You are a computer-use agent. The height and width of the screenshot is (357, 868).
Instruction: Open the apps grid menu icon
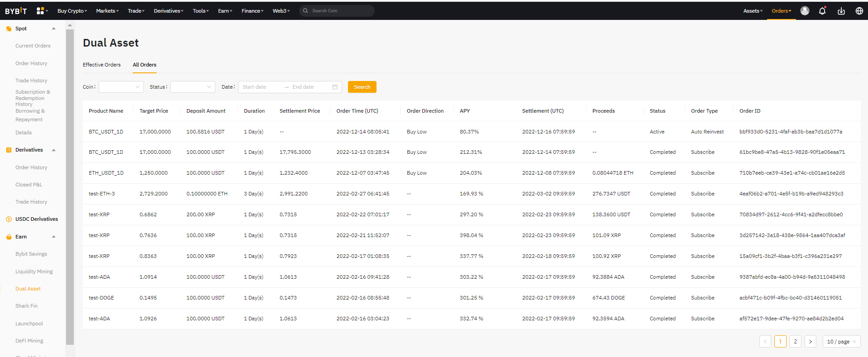(41, 11)
